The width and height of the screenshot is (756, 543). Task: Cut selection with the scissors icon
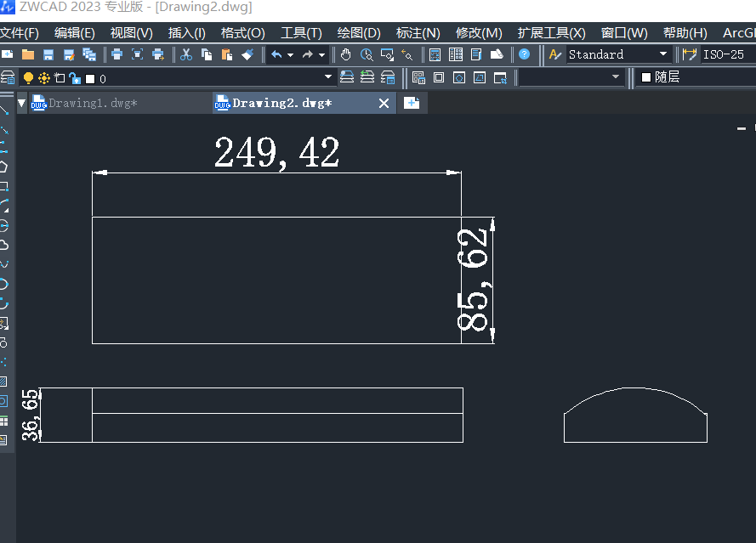point(186,54)
